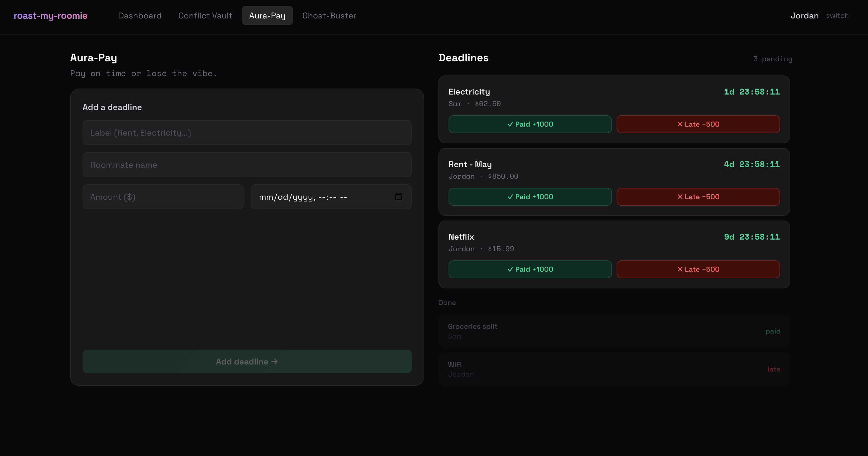Click the roast-my-roomie logo
Viewport: 868px width, 456px height.
click(x=50, y=15)
